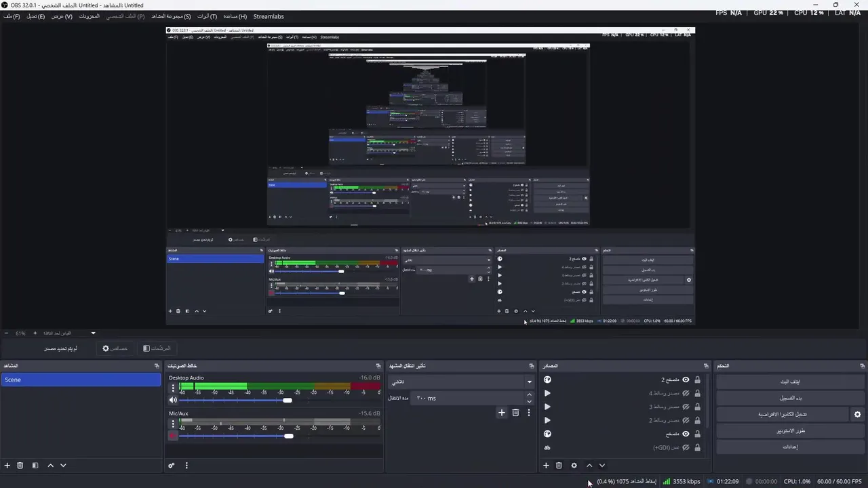Pop out the sources (المصادر) dock
This screenshot has height=488, width=868.
tap(706, 366)
